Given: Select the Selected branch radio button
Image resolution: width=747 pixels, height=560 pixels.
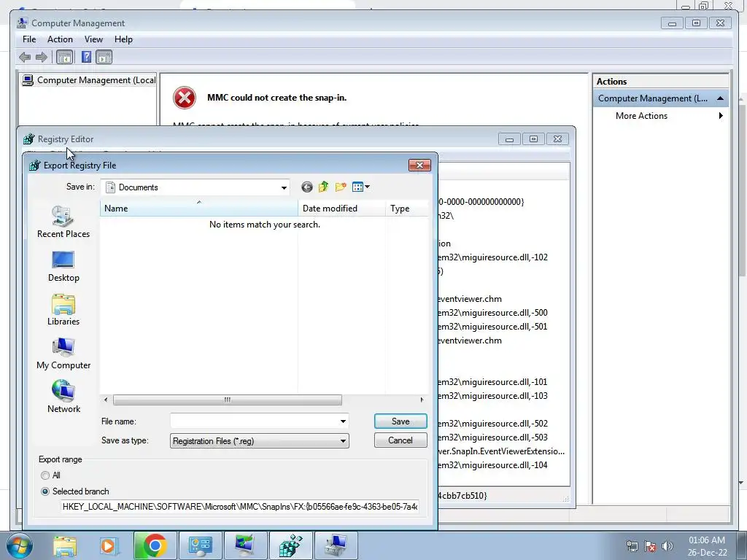Looking at the screenshot, I should pos(45,491).
